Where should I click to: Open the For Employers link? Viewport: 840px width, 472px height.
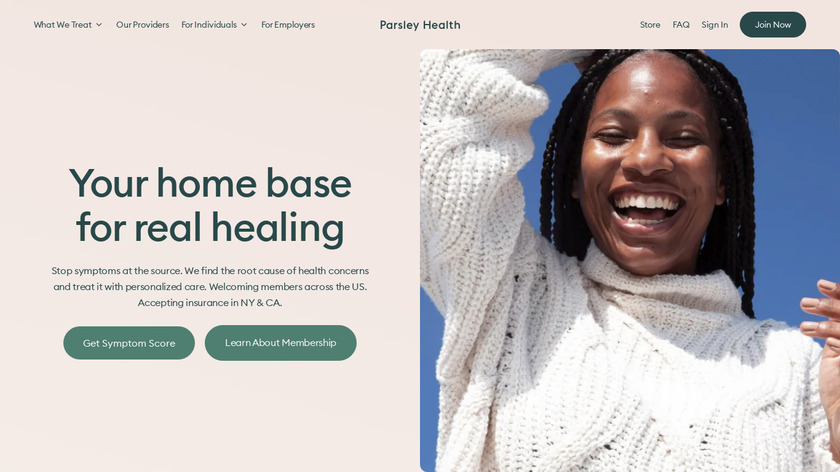pos(288,25)
